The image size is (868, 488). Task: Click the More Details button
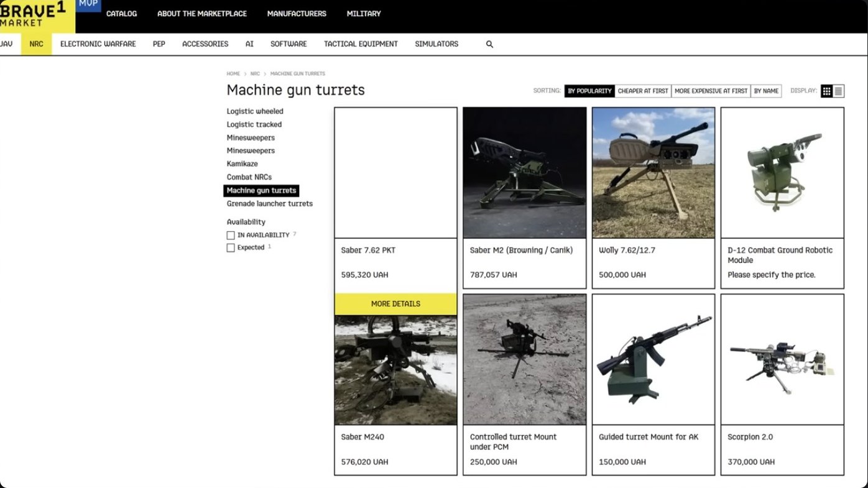click(395, 304)
